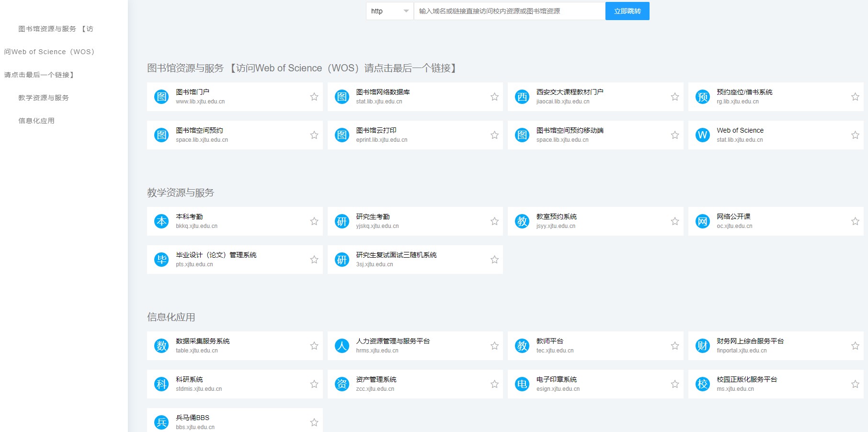Open the http protocol dropdown

click(390, 11)
